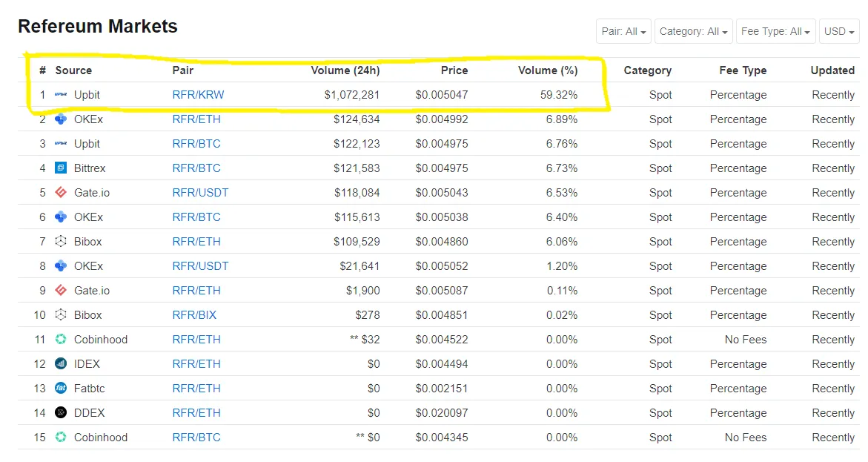Sort by the Fee Type column header
868x462 pixels.
pyautogui.click(x=743, y=70)
